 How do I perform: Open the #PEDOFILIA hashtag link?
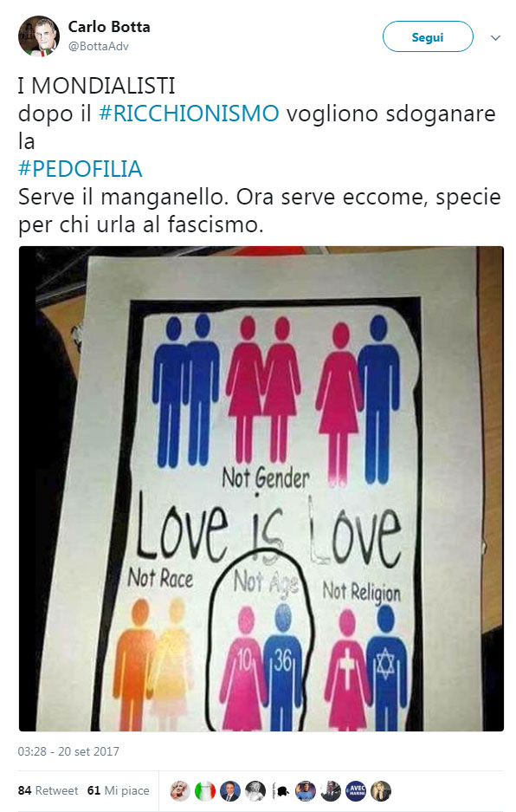coord(81,169)
